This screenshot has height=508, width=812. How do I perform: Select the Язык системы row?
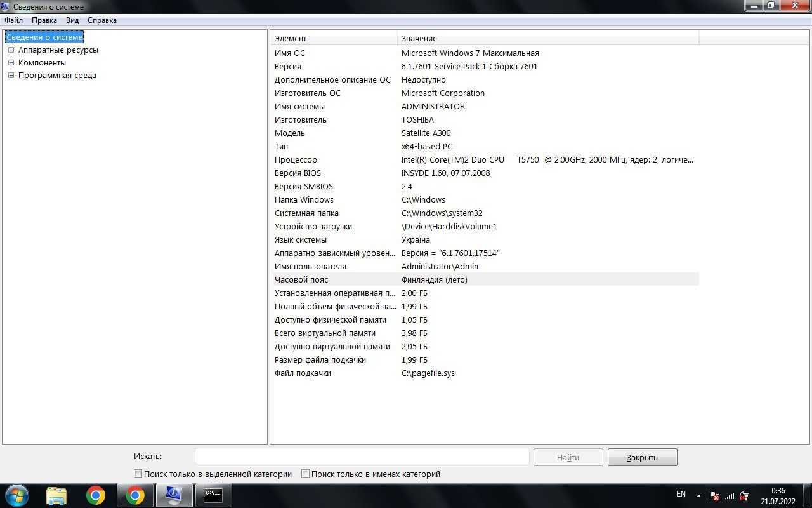point(485,240)
